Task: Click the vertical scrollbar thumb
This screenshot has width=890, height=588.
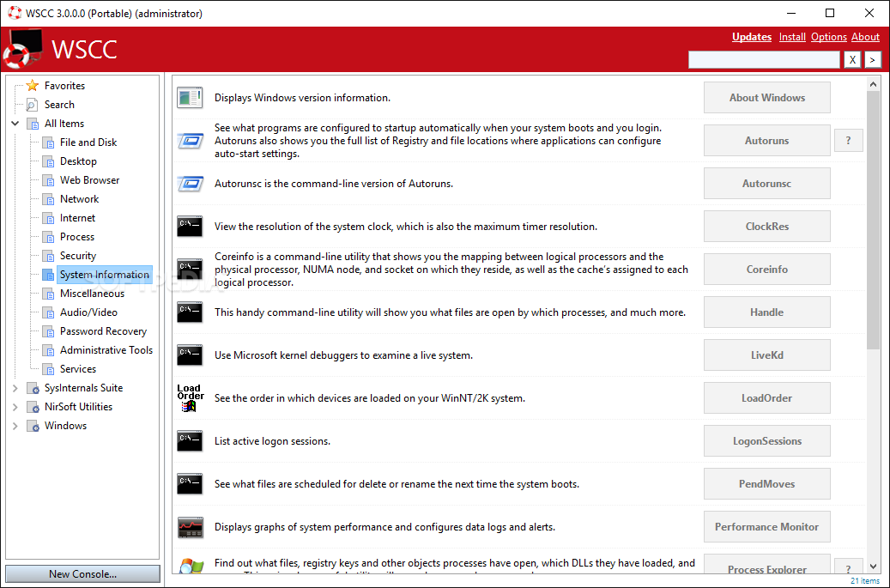Action: tap(873, 221)
